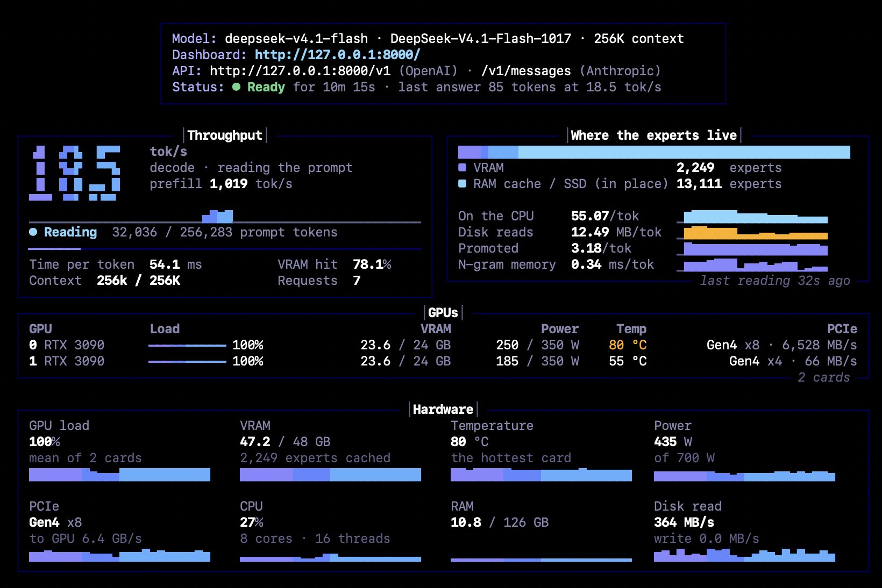Click the purple VRAM legend swatch
This screenshot has height=588, width=882.
(462, 168)
